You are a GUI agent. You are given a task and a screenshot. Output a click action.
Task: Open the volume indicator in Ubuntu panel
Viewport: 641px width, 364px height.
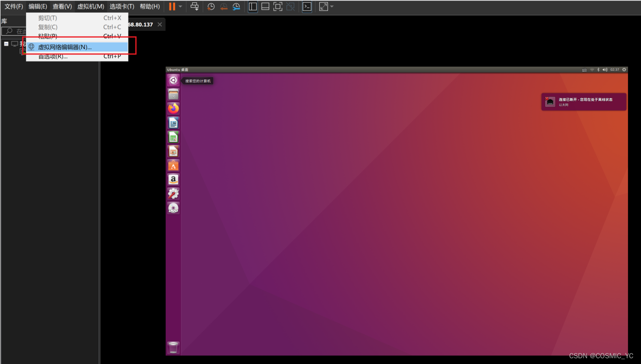click(x=605, y=70)
